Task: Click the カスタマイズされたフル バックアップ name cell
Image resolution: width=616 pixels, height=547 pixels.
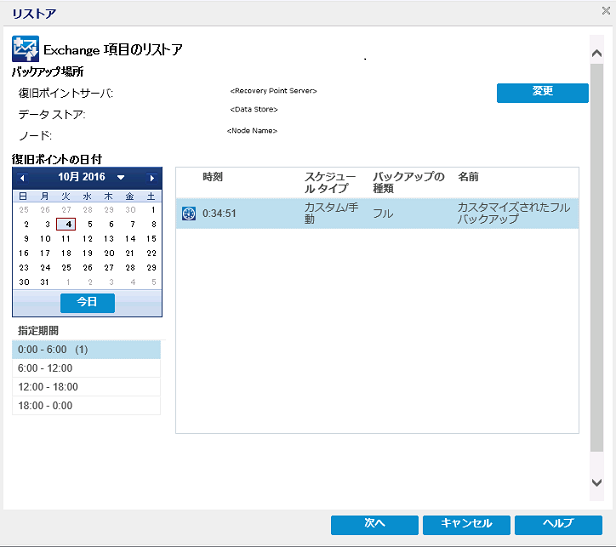Action: click(x=513, y=213)
